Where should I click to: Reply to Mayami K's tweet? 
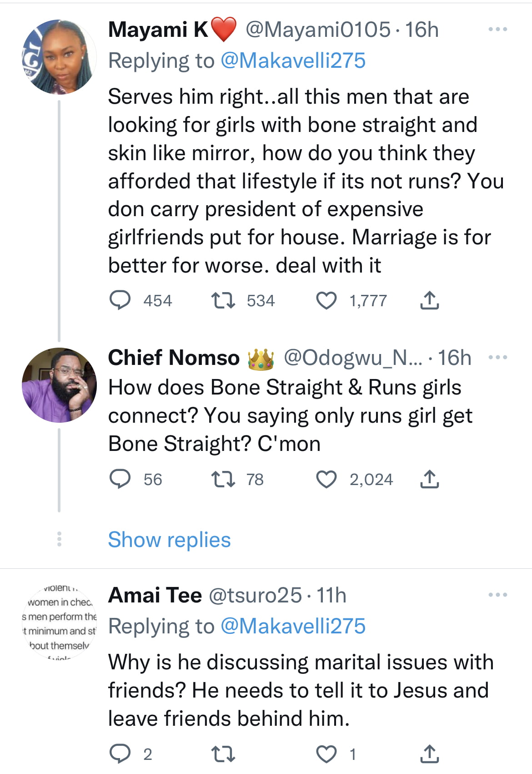coord(120,300)
